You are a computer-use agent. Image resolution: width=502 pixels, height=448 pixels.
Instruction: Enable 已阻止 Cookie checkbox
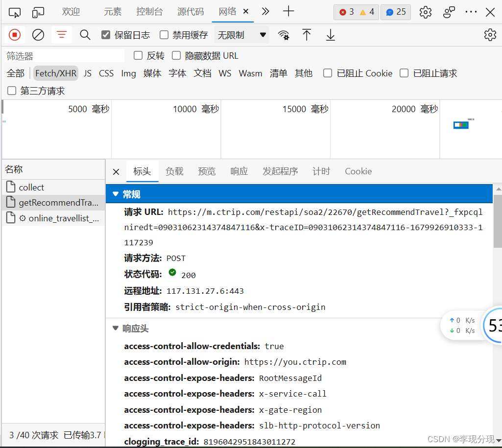[x=327, y=73]
